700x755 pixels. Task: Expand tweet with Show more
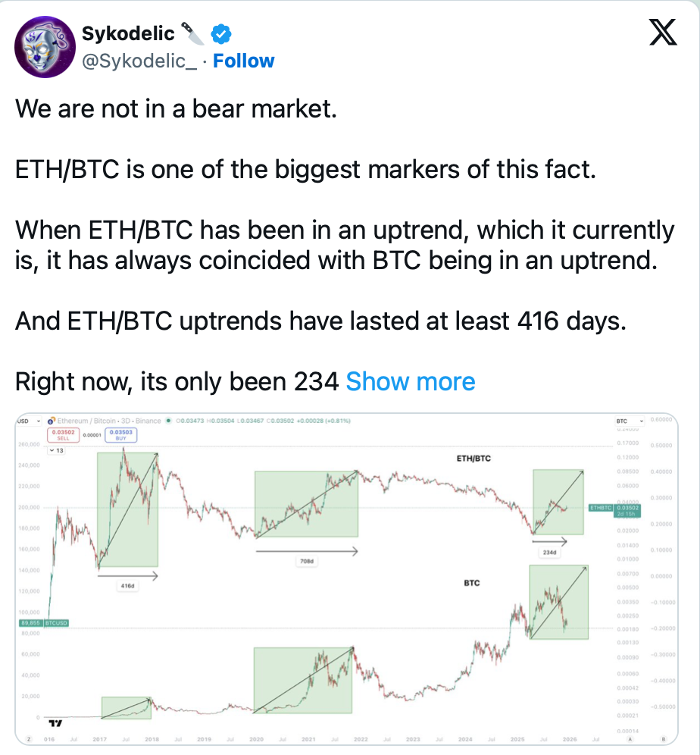(x=410, y=381)
